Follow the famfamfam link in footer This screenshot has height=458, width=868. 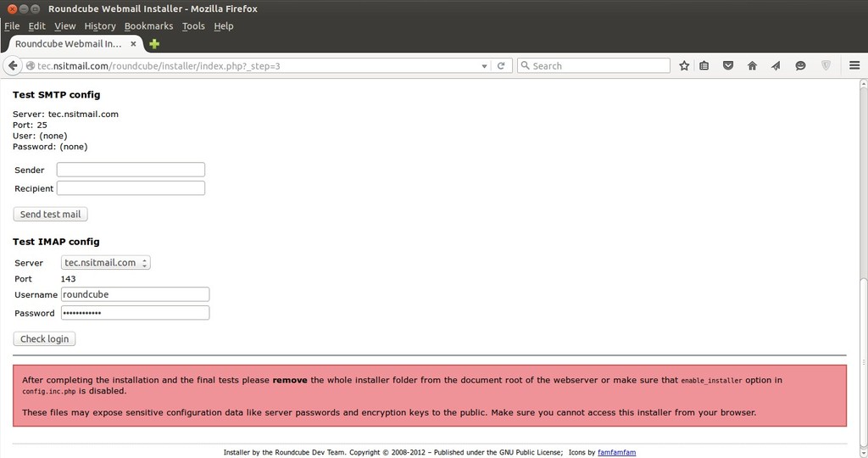click(617, 452)
